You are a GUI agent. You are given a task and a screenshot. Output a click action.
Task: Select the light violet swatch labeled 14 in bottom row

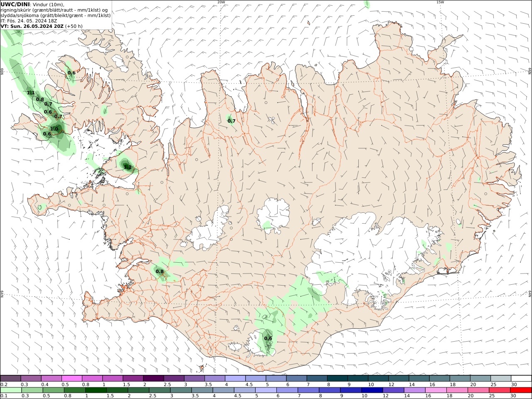click(415, 390)
